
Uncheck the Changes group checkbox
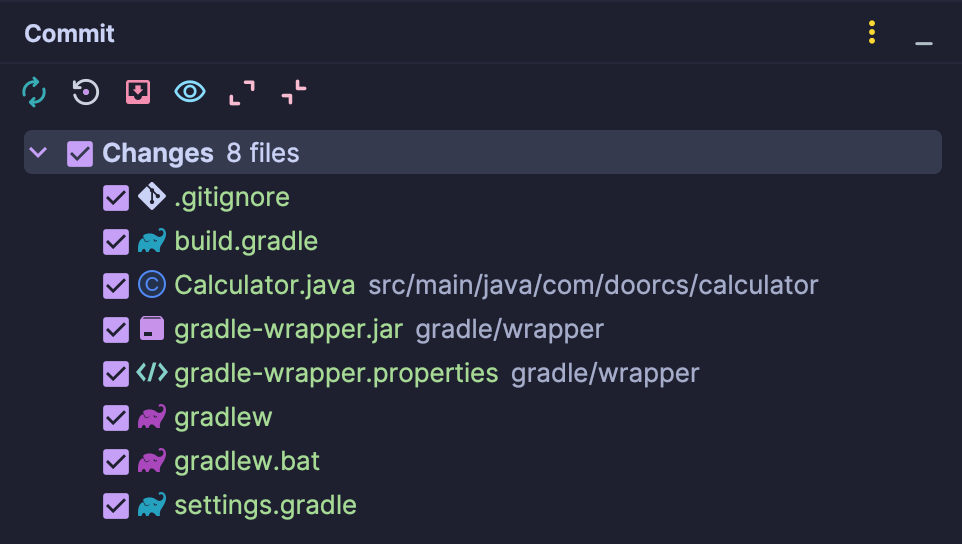tap(80, 153)
